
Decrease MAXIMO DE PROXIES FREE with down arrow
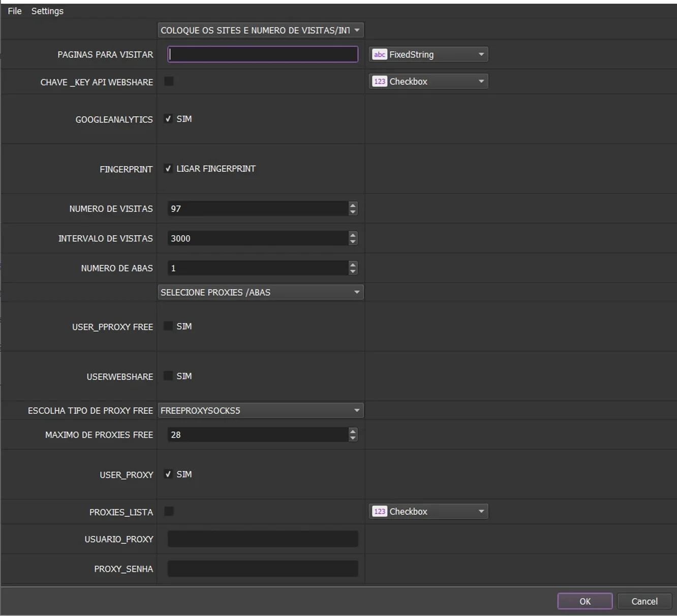click(353, 439)
